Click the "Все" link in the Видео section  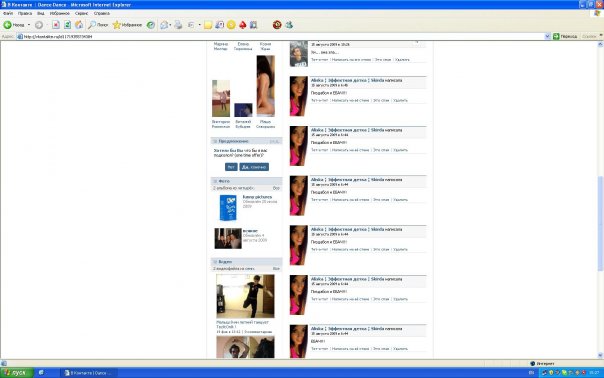pos(276,269)
